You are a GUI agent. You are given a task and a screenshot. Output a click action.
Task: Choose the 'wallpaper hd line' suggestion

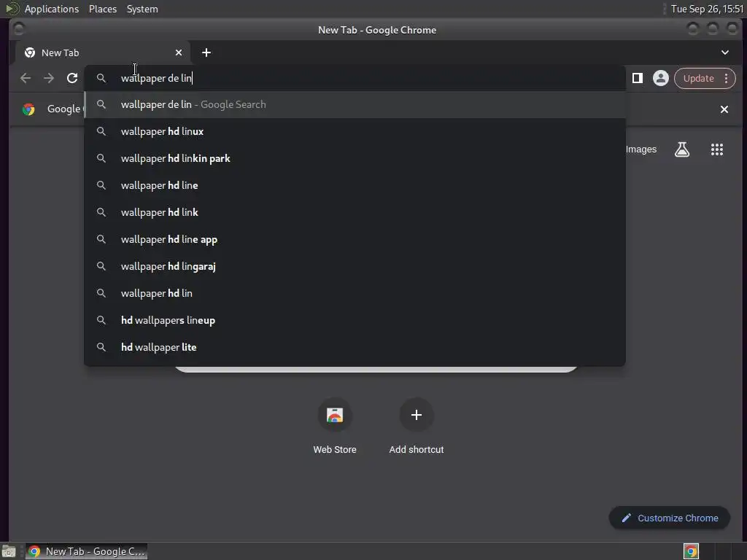[355, 185]
